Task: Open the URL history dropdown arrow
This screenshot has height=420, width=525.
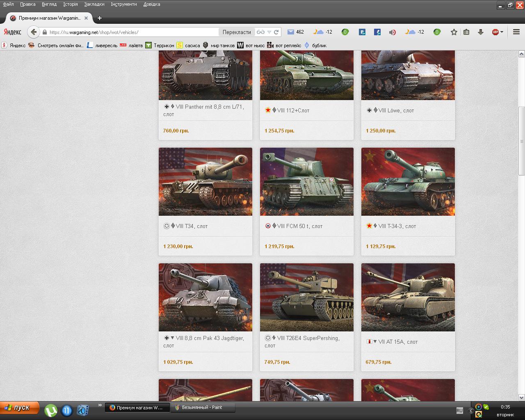Action: [x=269, y=32]
